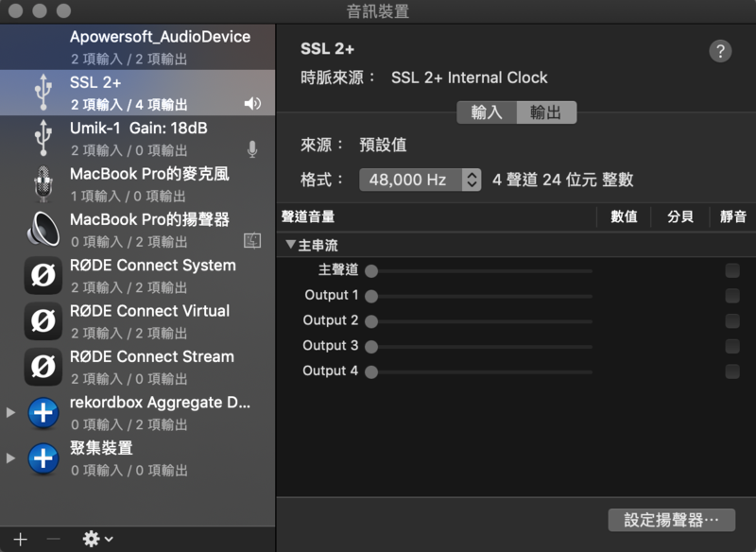Collapse the 主串流 disclosure triangle
This screenshot has width=756, height=552.
[290, 245]
